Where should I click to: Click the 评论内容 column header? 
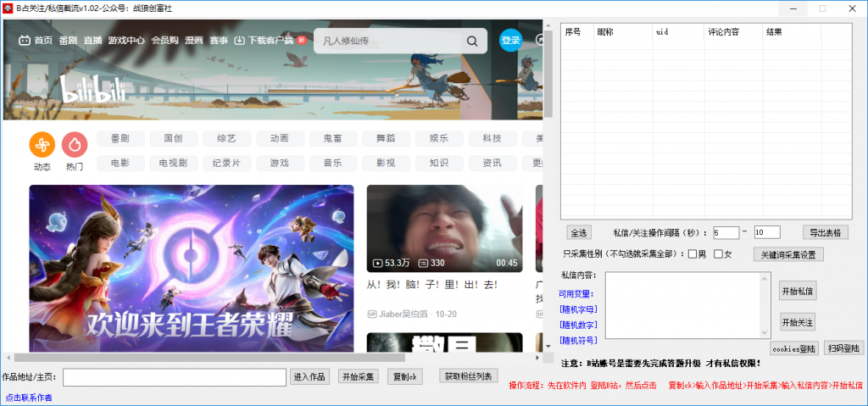click(x=733, y=32)
